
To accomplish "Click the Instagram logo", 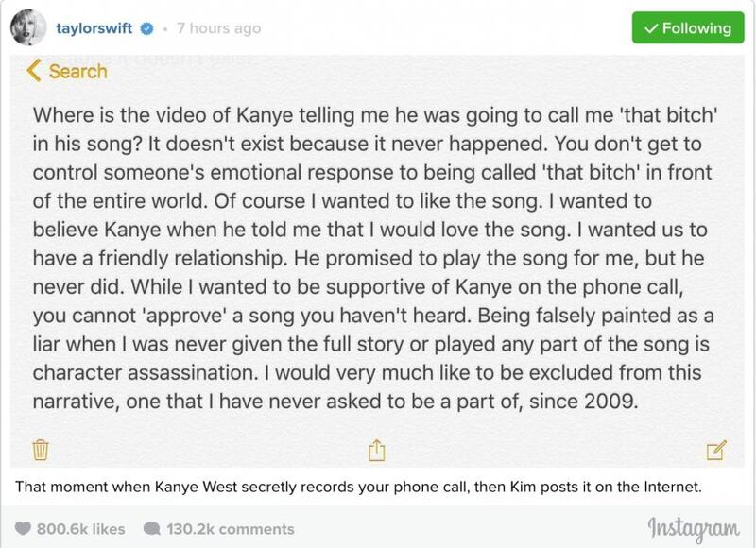I will [x=694, y=527].
